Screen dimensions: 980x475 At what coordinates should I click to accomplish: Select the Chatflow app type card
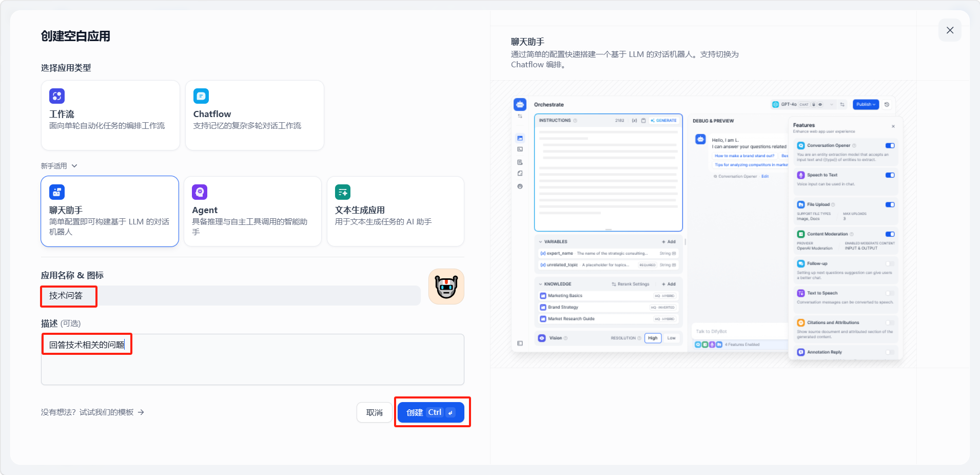(254, 116)
